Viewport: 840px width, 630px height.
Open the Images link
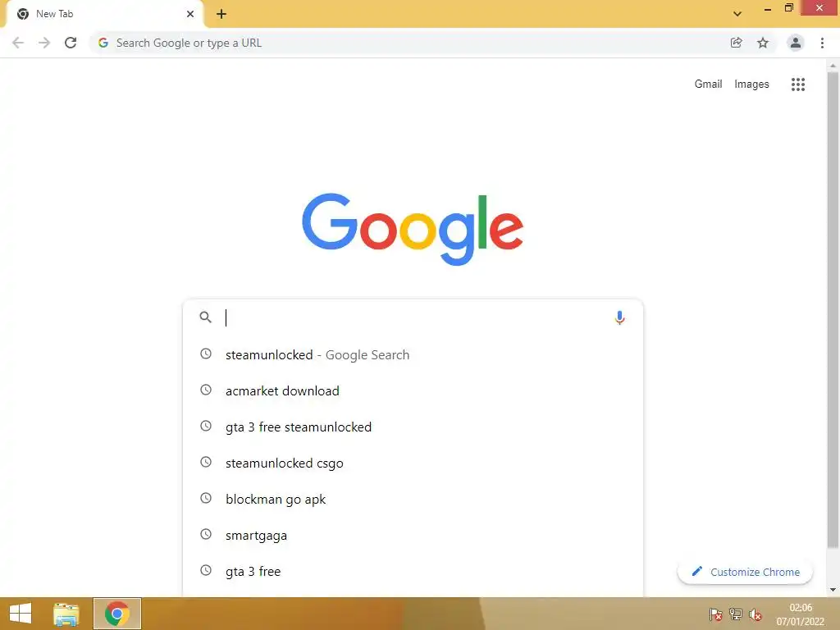click(751, 84)
